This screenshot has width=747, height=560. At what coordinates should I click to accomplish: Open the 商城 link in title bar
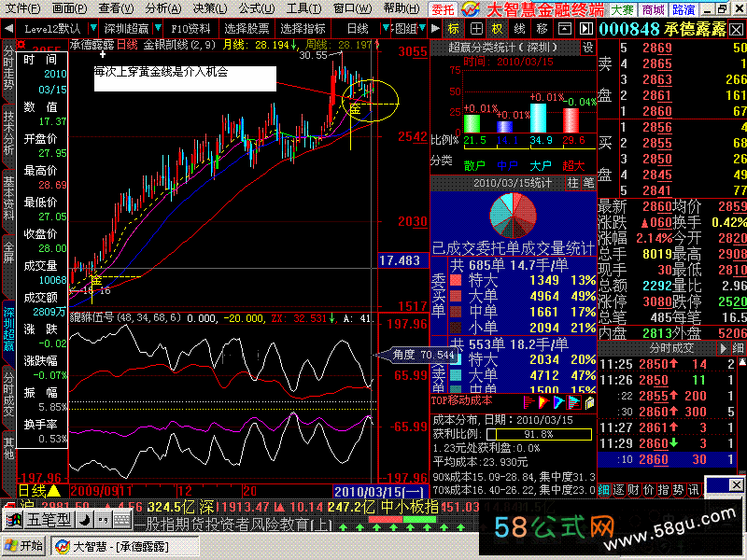(x=653, y=9)
